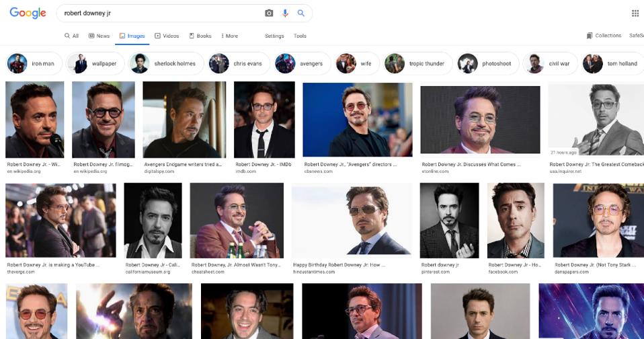This screenshot has width=644, height=339.
Task: Filter images by chris evans chip
Action: tap(239, 64)
